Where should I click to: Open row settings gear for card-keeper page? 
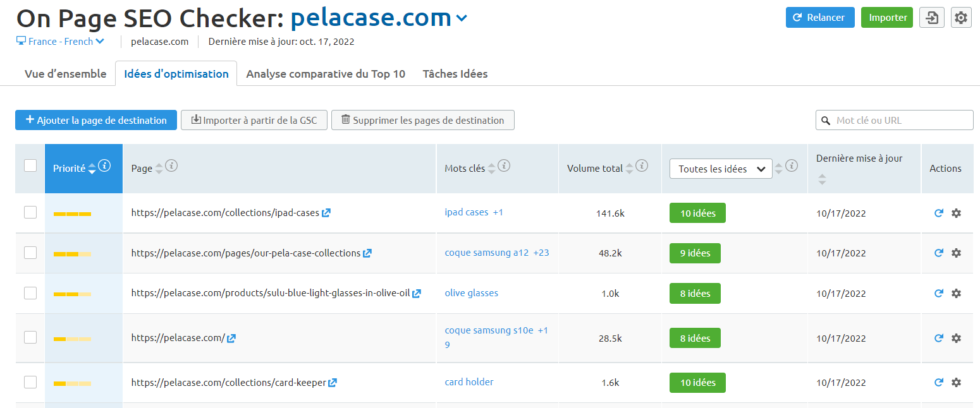click(956, 382)
